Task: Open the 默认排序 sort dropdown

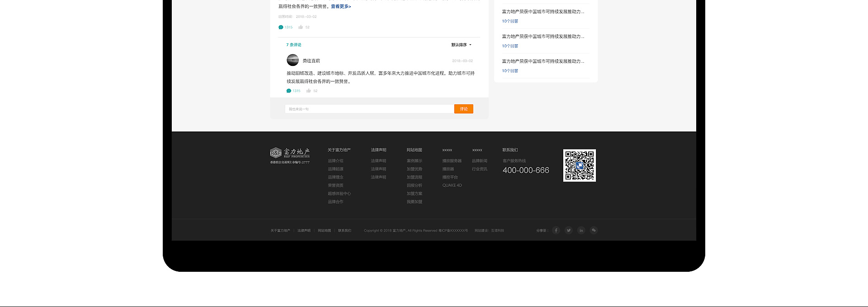Action: click(x=461, y=45)
